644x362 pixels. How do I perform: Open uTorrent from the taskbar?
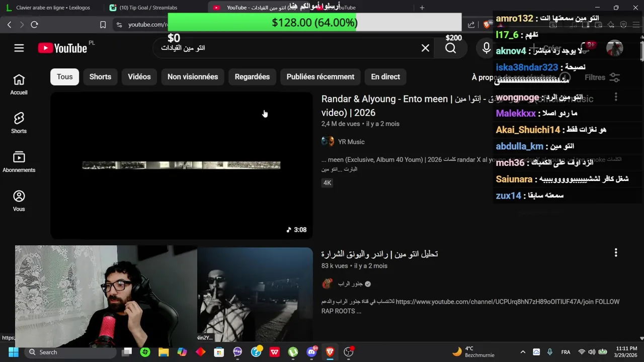[x=293, y=352]
